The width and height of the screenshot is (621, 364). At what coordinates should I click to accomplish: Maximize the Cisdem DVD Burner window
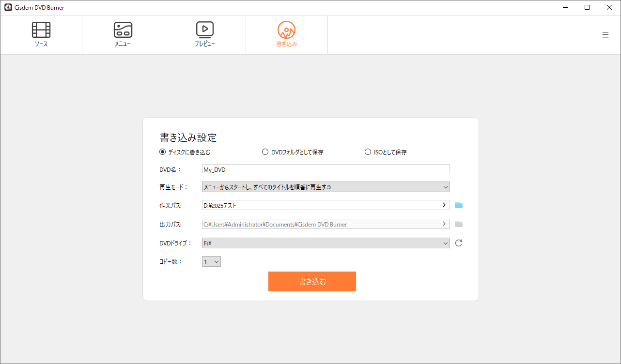587,7
